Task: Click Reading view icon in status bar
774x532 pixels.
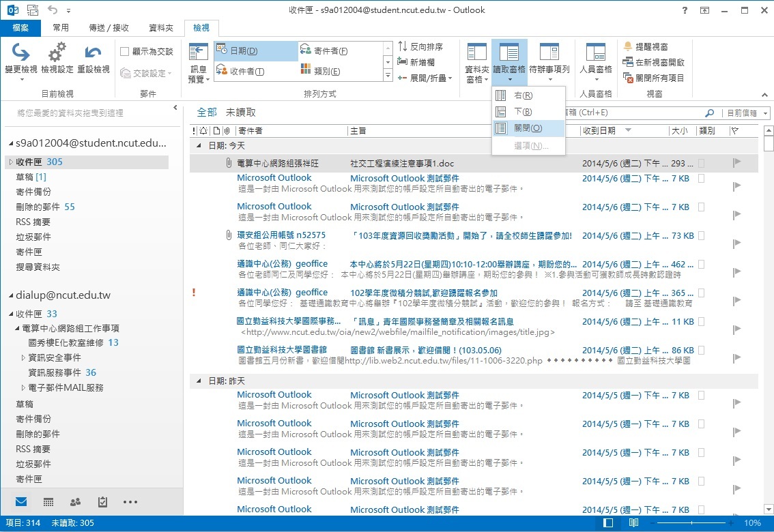Action: (x=633, y=522)
